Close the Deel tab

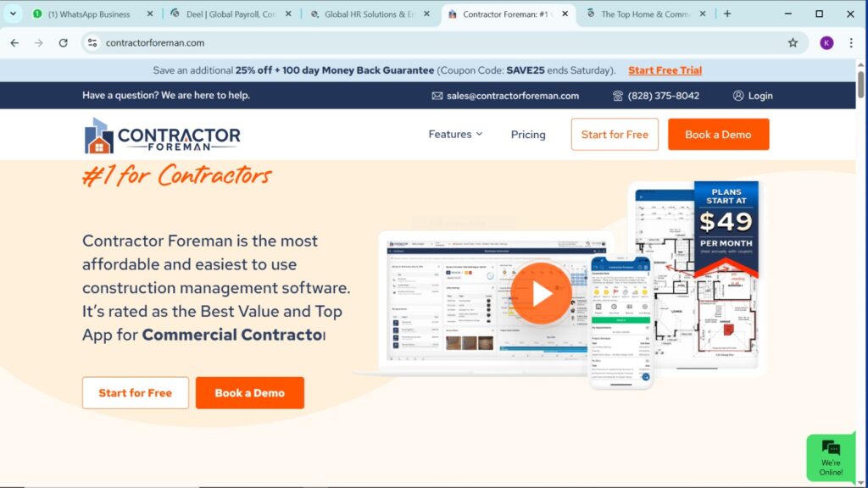(288, 14)
